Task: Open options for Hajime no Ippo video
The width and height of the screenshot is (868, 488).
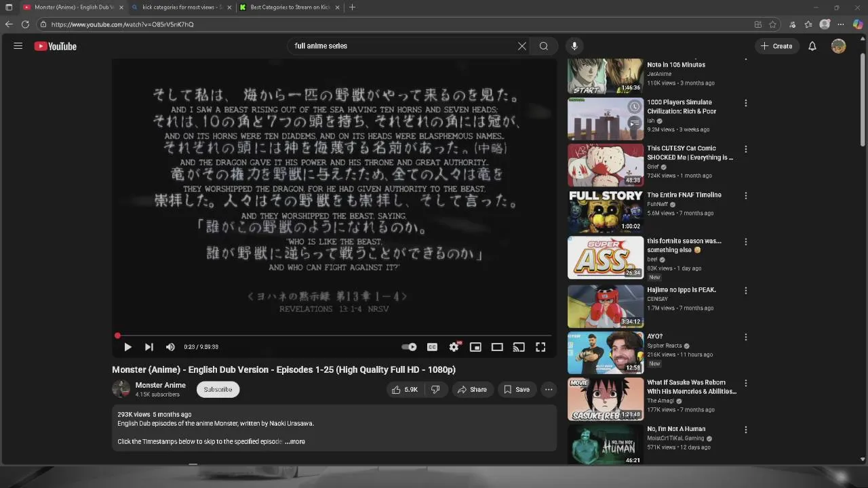Action: (x=746, y=291)
